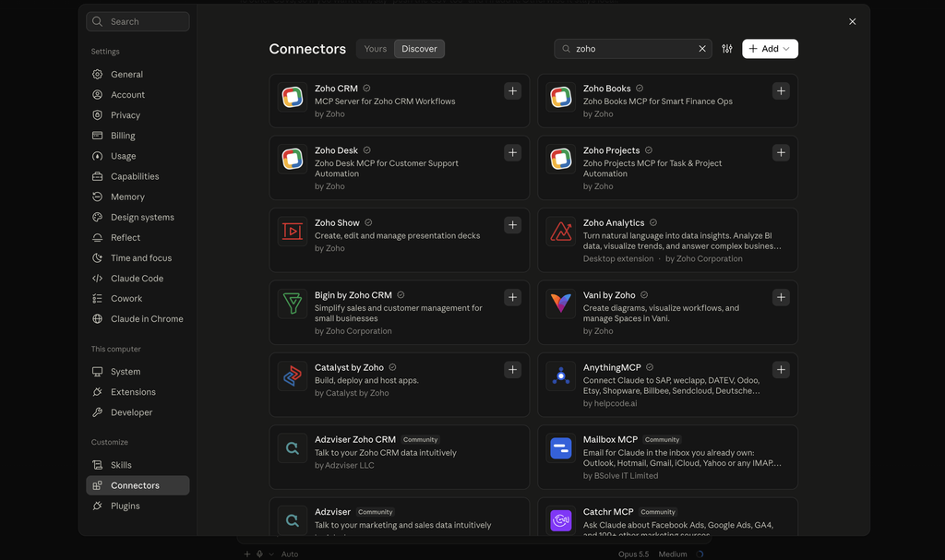The image size is (945, 560).
Task: Open Capabilities settings
Action: (x=138, y=176)
